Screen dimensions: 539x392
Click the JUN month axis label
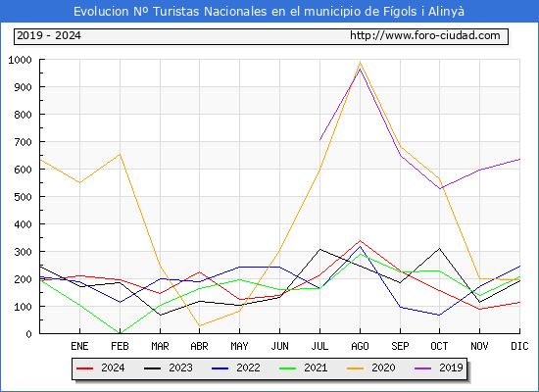click(x=280, y=346)
